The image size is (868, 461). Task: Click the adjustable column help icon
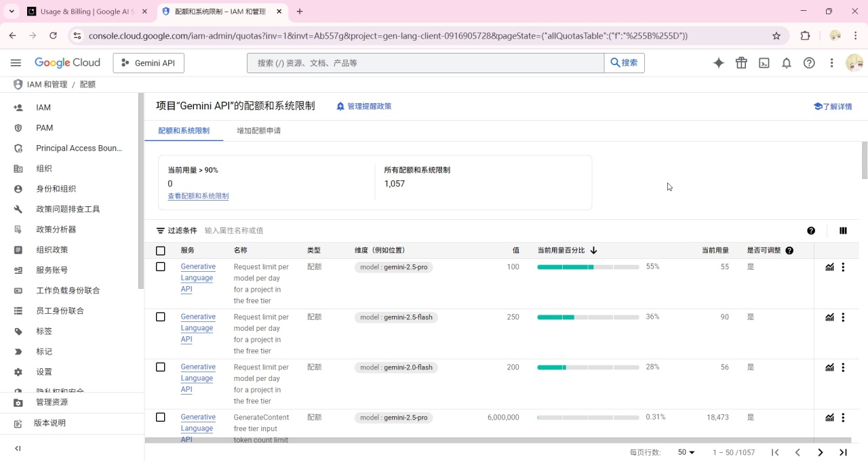(789, 250)
